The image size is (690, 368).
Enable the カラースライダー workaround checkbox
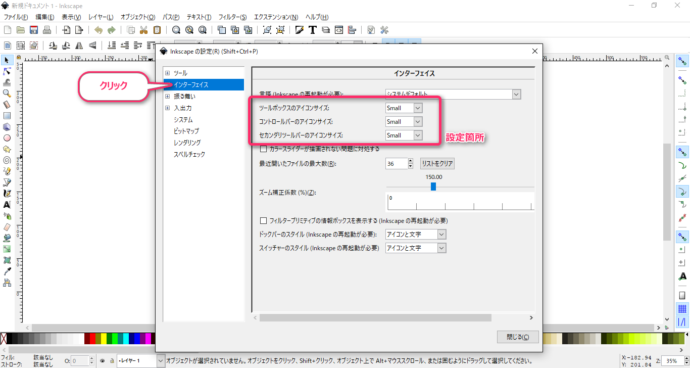[x=264, y=149]
